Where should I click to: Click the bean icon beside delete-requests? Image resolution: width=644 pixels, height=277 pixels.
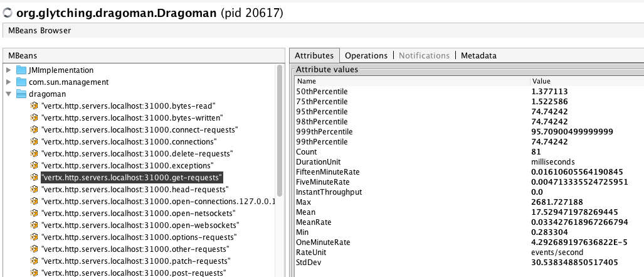34,154
